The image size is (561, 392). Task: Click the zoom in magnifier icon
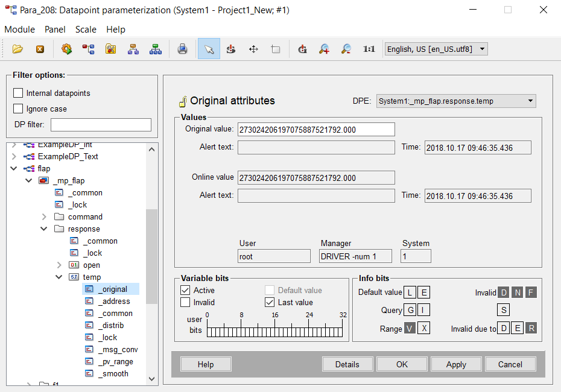pyautogui.click(x=324, y=49)
